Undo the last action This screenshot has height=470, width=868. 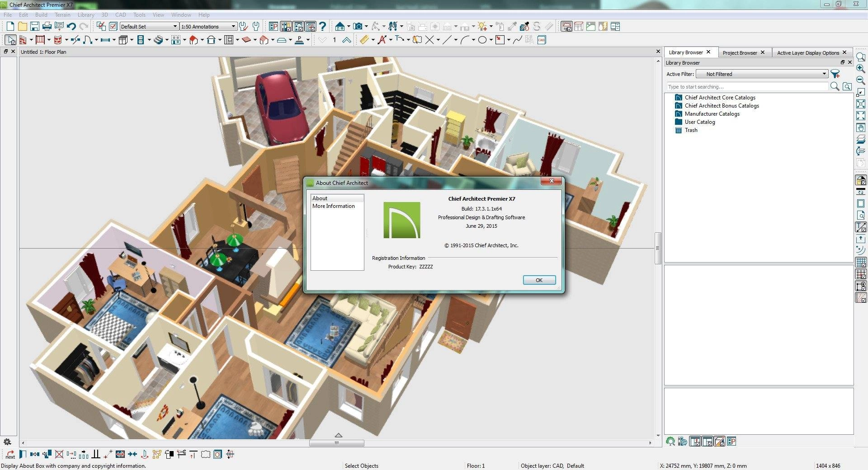coord(71,26)
